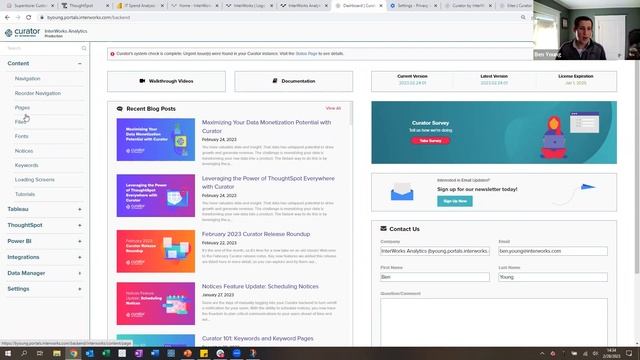Open Navigation in the Content menu

click(27, 78)
